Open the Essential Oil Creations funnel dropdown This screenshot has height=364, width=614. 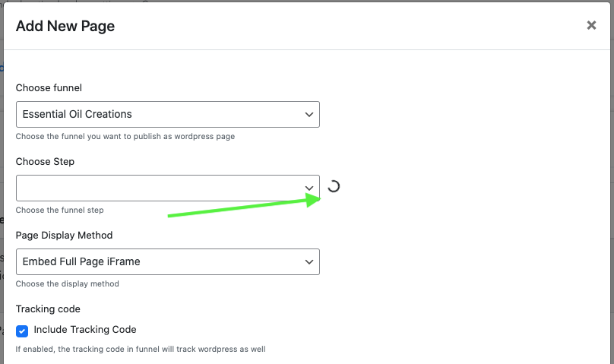160,114
